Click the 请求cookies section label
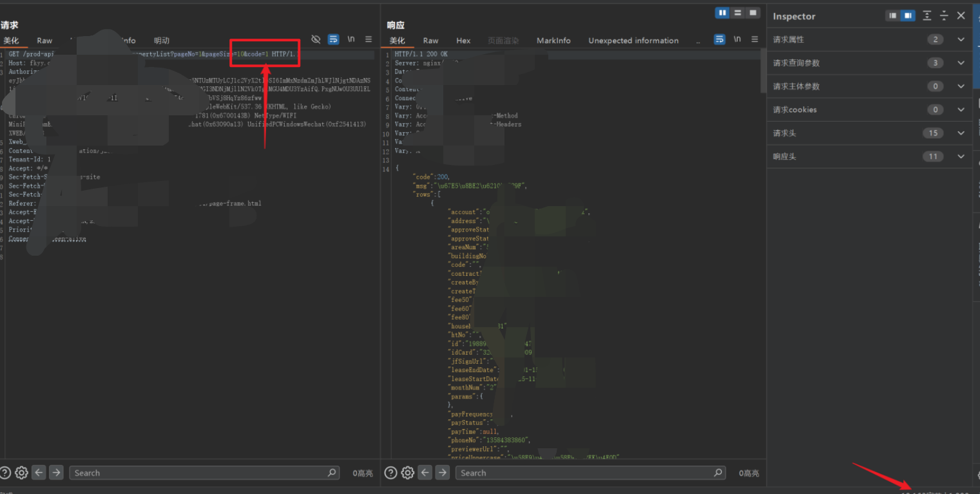 (x=795, y=109)
